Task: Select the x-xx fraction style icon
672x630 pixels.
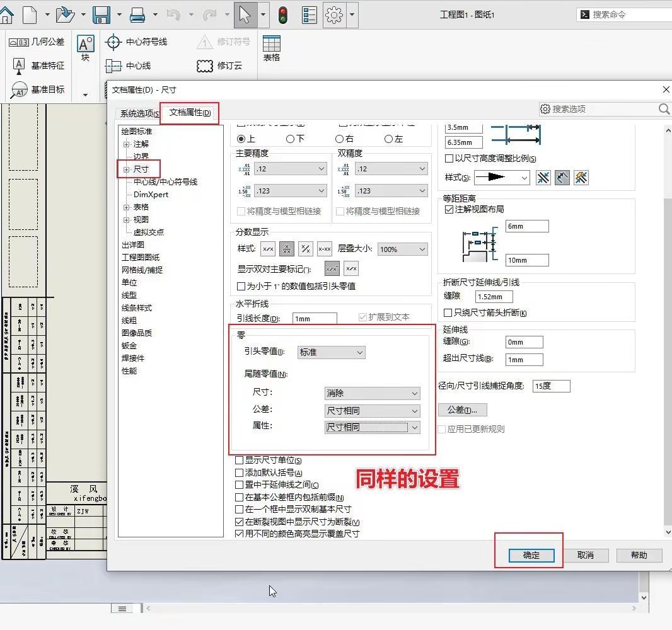Action: tap(325, 248)
